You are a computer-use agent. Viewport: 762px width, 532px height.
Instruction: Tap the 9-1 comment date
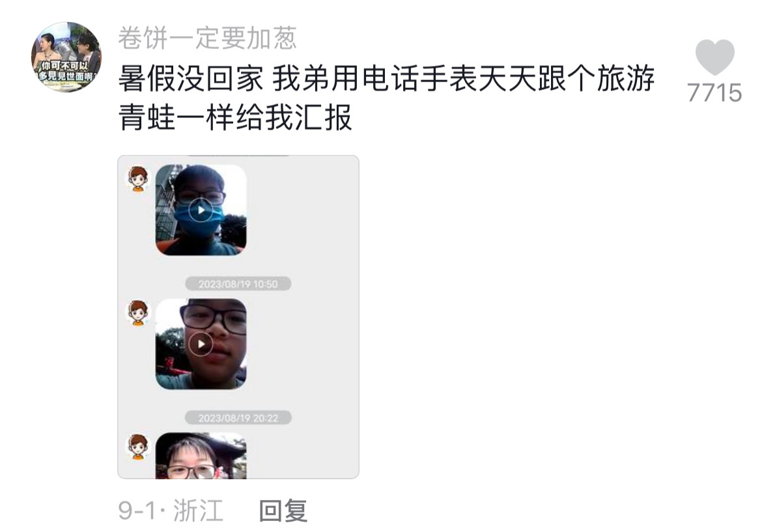137,511
